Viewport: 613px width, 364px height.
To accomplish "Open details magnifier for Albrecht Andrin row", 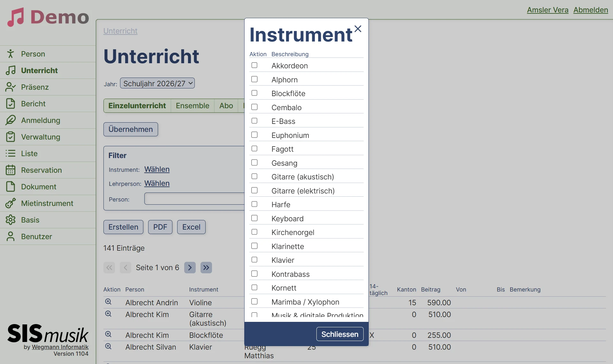I will (x=108, y=302).
